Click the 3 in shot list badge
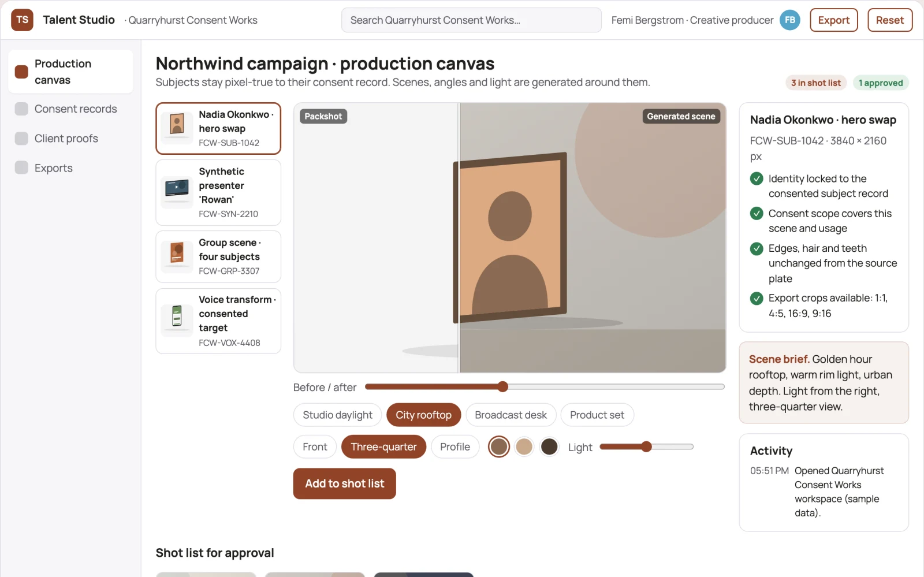 [815, 83]
